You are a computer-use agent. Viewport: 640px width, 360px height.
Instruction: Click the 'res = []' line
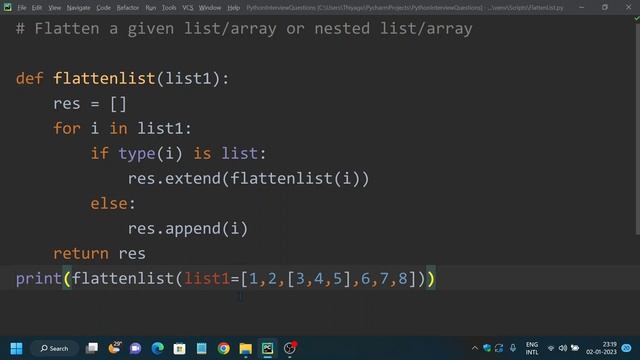[90, 104]
